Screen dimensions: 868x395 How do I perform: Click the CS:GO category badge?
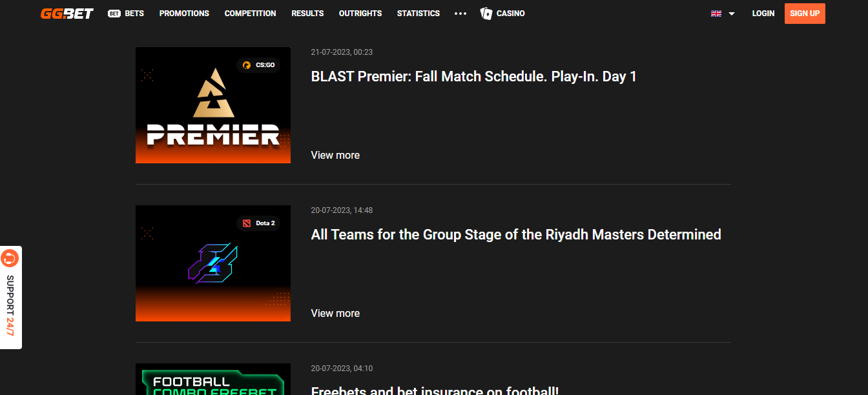(x=258, y=65)
